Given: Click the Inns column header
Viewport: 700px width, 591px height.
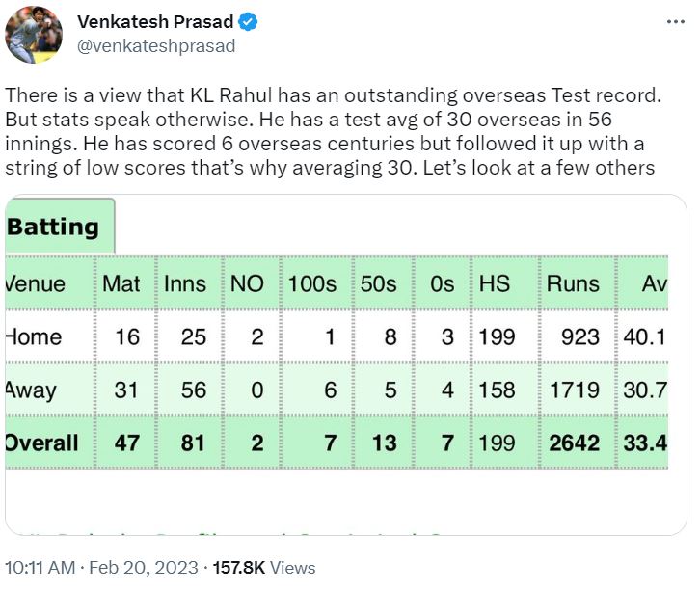Looking at the screenshot, I should point(185,283).
